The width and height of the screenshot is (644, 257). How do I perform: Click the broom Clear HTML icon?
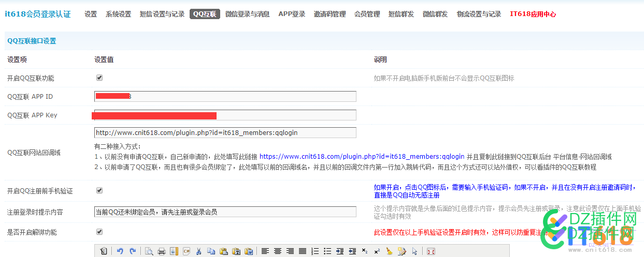pos(390,251)
